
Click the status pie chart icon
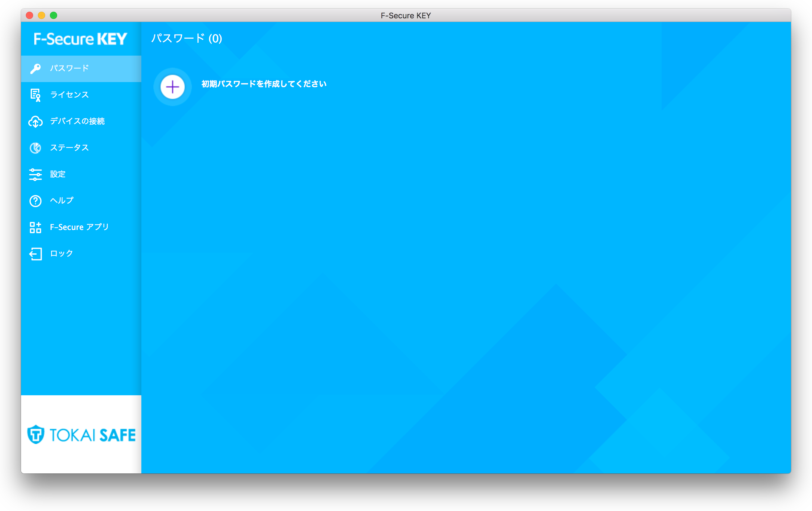click(x=35, y=148)
